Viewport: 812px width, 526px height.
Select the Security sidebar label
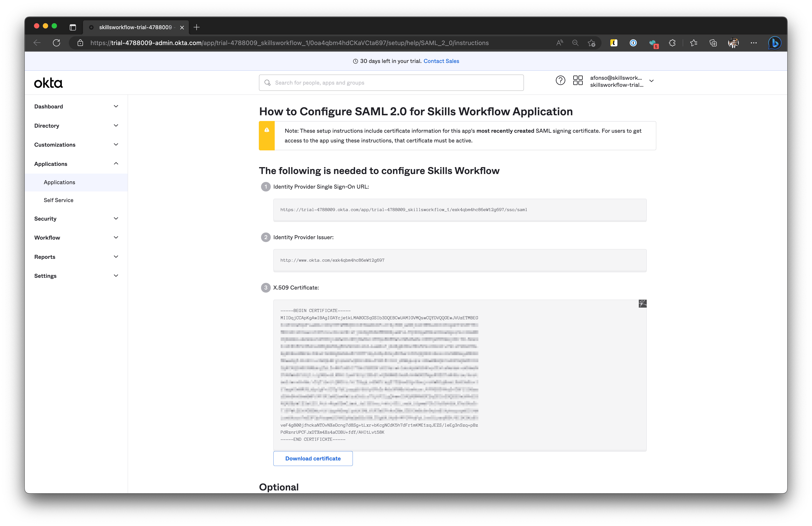click(45, 219)
